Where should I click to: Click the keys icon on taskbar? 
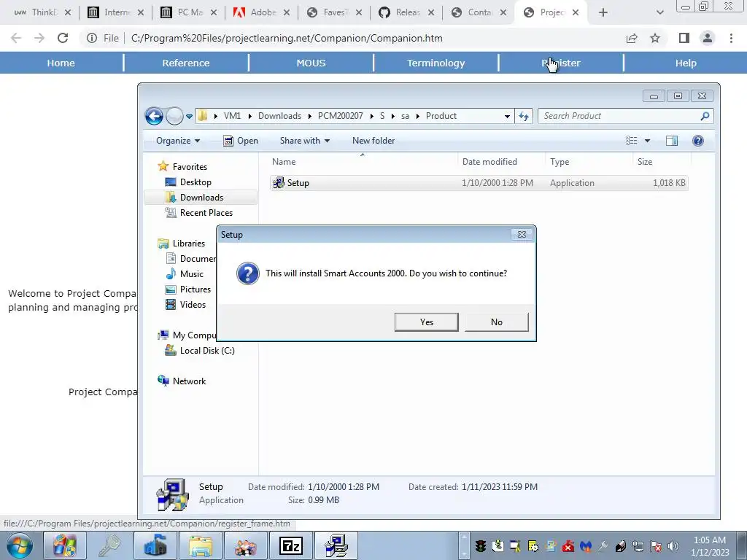[x=109, y=545]
